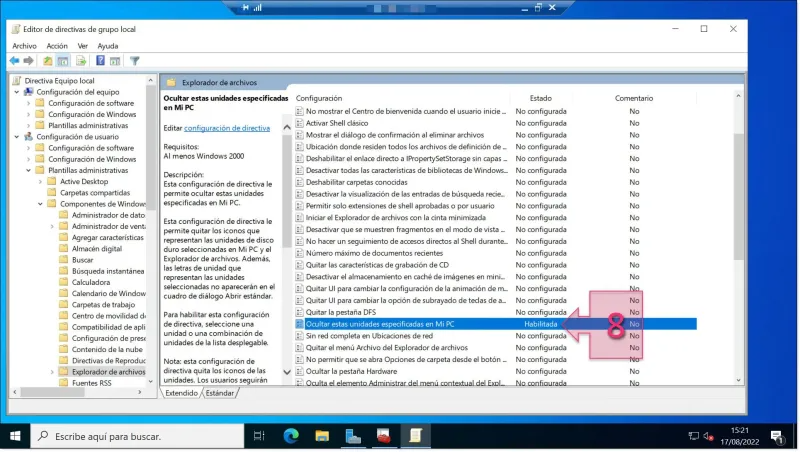Image resolution: width=800 pixels, height=452 pixels.
Task: Click the Forward arrow toolbar icon
Action: (x=29, y=61)
